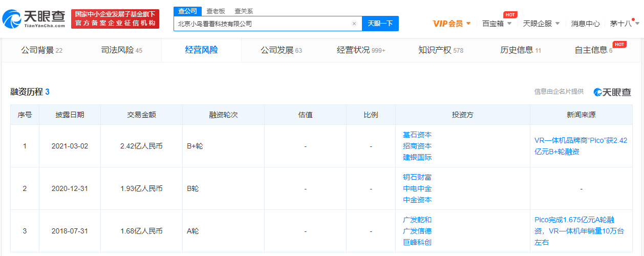Open investor 基石资本 link
Image resolution: width=644 pixels, height=256 pixels.
[417, 135]
